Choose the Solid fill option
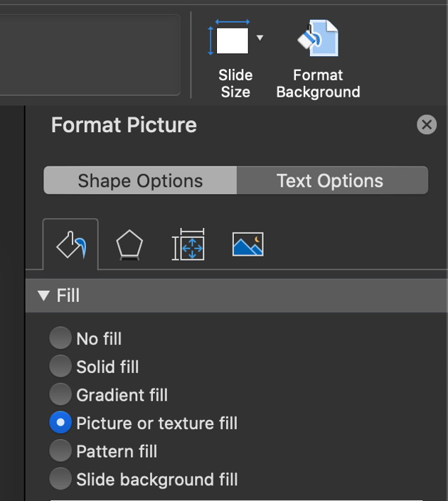Image resolution: width=448 pixels, height=501 pixels. pos(60,367)
